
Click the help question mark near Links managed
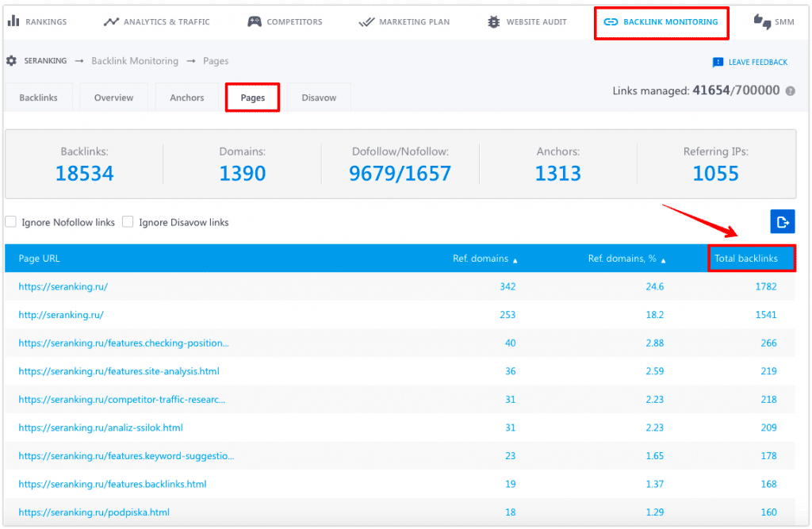(x=791, y=91)
